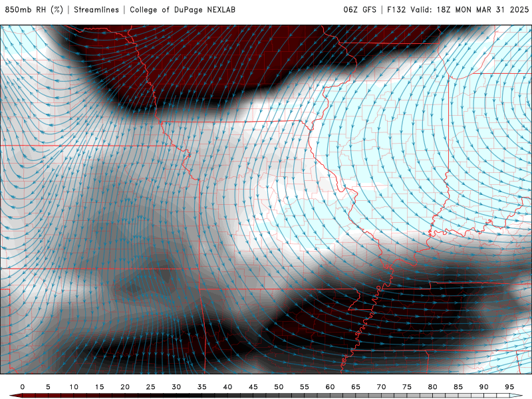Click the 70 label on the color scale
Screen dimensions: 532x399
tap(381, 387)
